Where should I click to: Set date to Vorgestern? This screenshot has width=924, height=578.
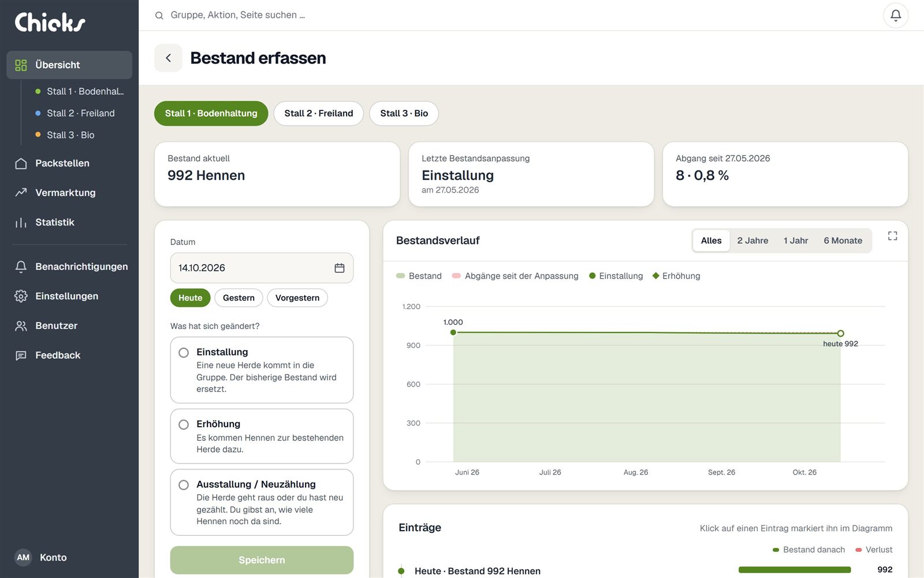click(297, 298)
